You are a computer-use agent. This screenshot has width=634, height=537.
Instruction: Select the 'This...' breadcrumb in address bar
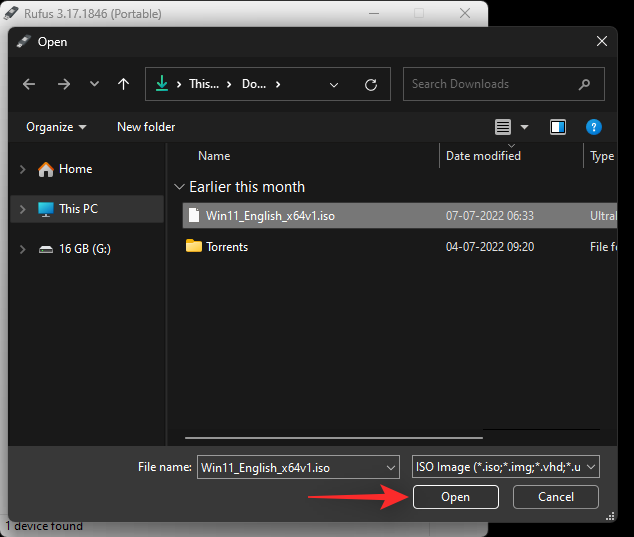[204, 84]
